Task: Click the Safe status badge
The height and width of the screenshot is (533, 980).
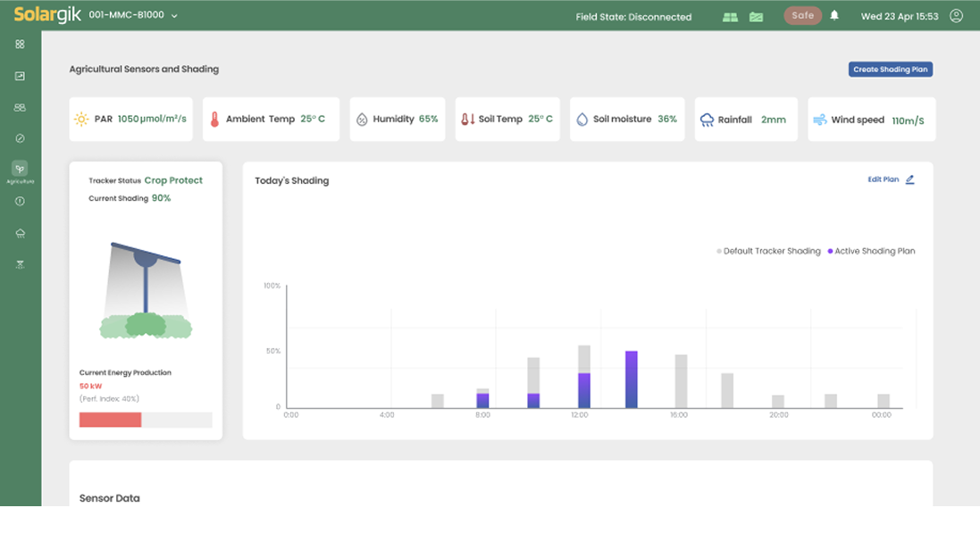Action: (x=802, y=15)
